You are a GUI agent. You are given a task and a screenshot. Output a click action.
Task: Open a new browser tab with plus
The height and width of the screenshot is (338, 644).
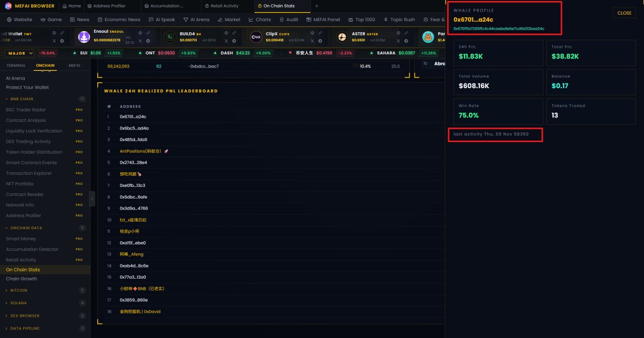point(316,6)
